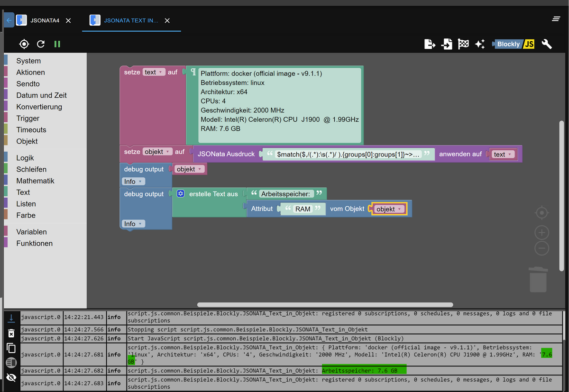Open the 'objekt' variable dropdown in setze block
The width and height of the screenshot is (569, 392).
(157, 152)
